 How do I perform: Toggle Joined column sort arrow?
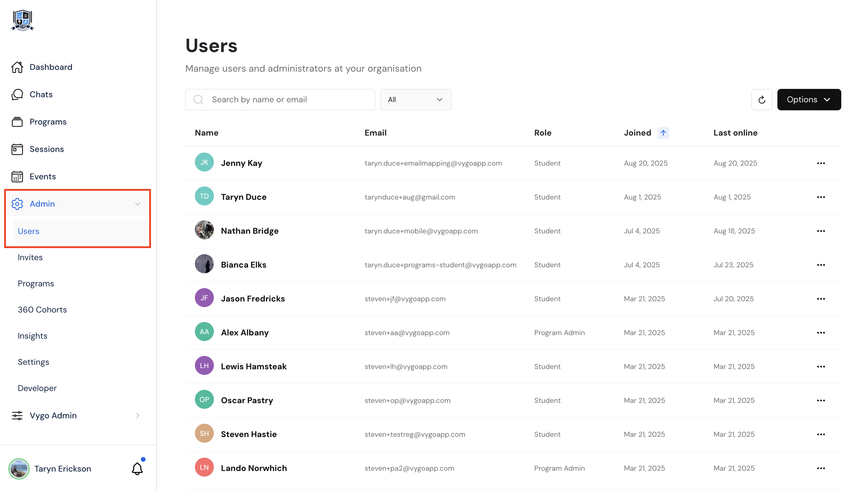[663, 133]
